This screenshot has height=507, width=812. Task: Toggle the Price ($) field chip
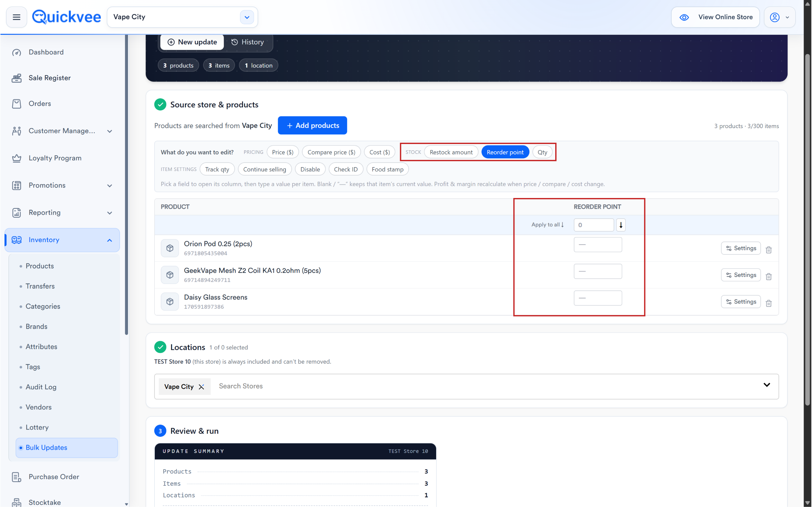tap(283, 152)
